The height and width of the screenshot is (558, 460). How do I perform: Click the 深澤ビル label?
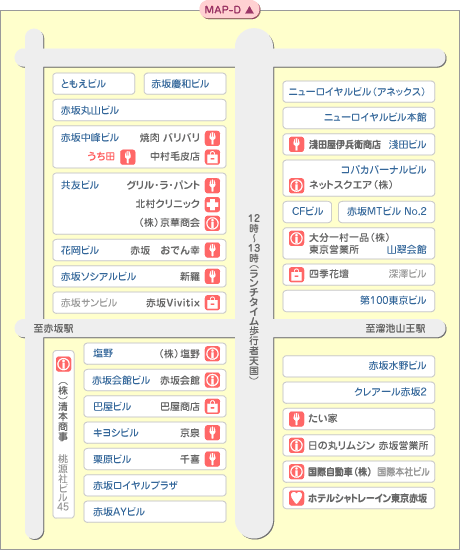(407, 274)
